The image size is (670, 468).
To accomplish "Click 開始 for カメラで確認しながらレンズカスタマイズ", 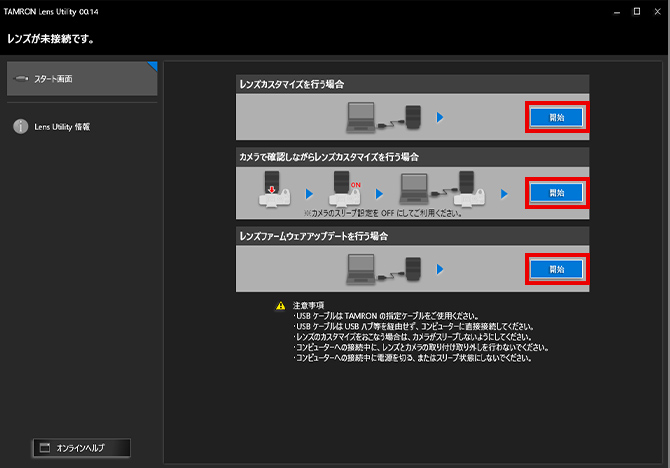I will click(x=556, y=193).
